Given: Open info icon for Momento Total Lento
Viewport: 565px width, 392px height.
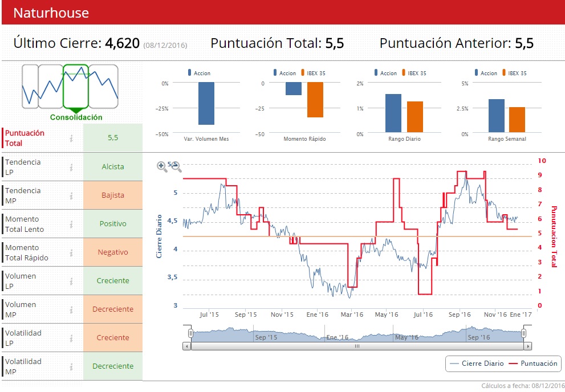Looking at the screenshot, I should click(71, 224).
